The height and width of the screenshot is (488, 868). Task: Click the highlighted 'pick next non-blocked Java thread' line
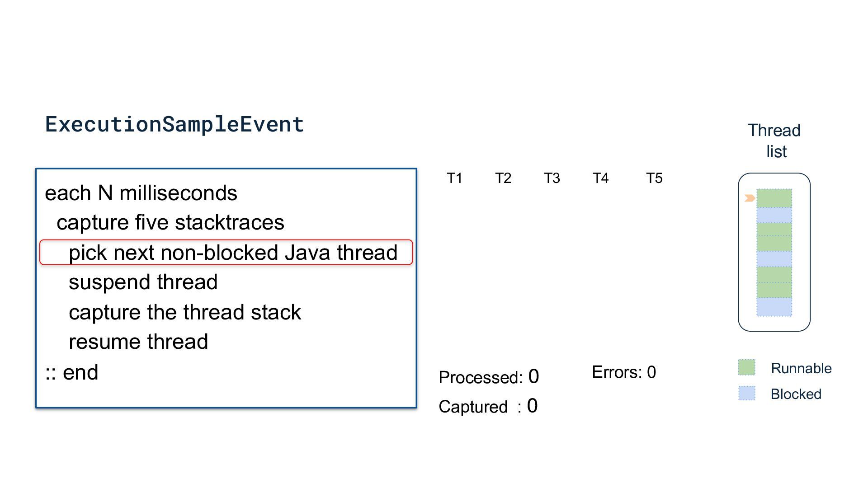coord(233,252)
